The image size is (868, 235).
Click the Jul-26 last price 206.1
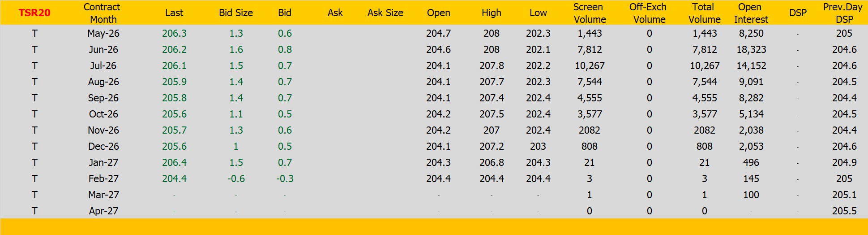174,66
